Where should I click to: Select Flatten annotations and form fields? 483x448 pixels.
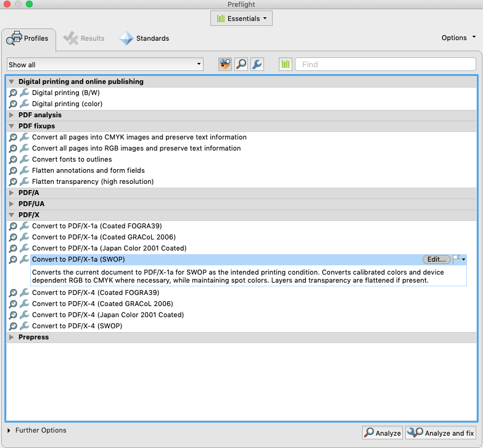coord(88,170)
